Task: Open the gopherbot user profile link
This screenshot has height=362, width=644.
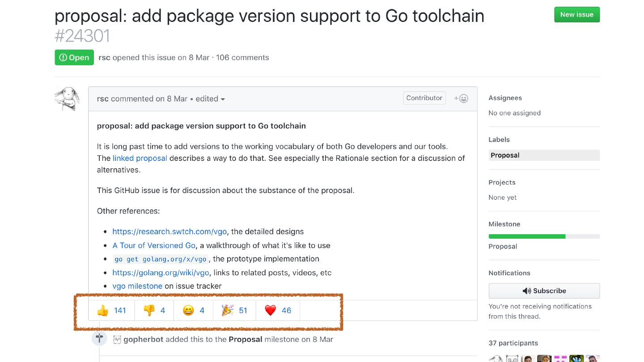Action: pos(143,339)
